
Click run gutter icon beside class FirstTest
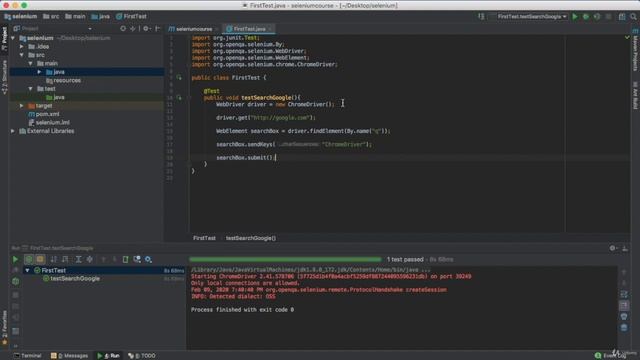179,78
